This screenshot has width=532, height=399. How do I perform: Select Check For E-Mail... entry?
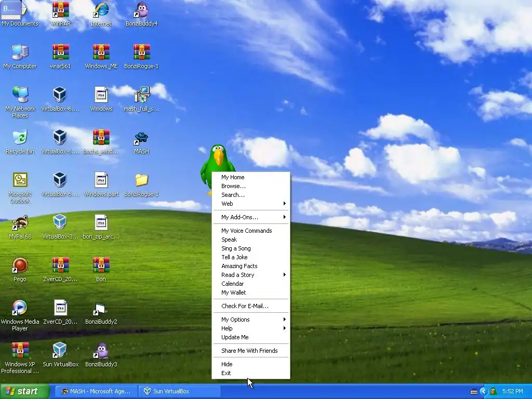coord(251,306)
